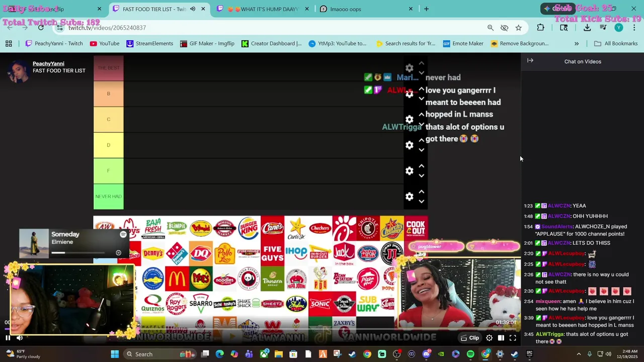This screenshot has height=362, width=644.
Task: Open NVIDIA app from the taskbar
Action: 441,354
